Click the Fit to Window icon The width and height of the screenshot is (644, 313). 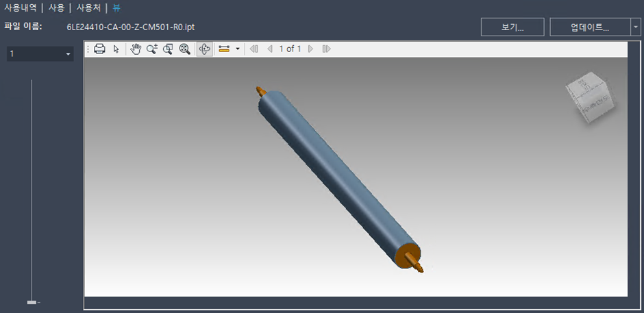[x=184, y=49]
